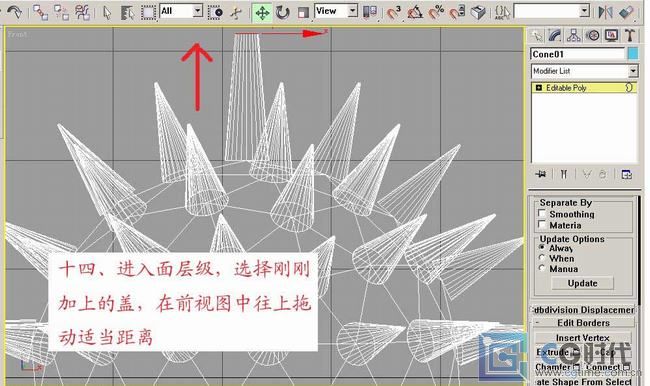The image size is (650, 386).
Task: Activate the Select and Move tool
Action: click(x=262, y=12)
